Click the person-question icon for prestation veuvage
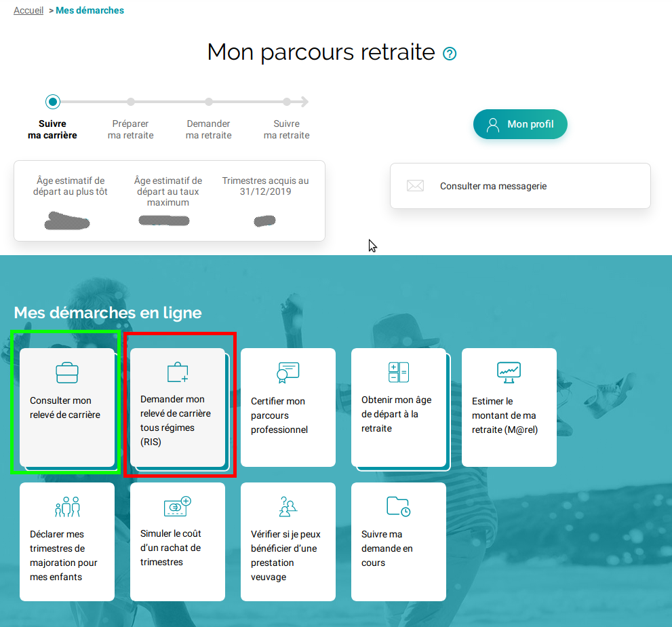 288,506
